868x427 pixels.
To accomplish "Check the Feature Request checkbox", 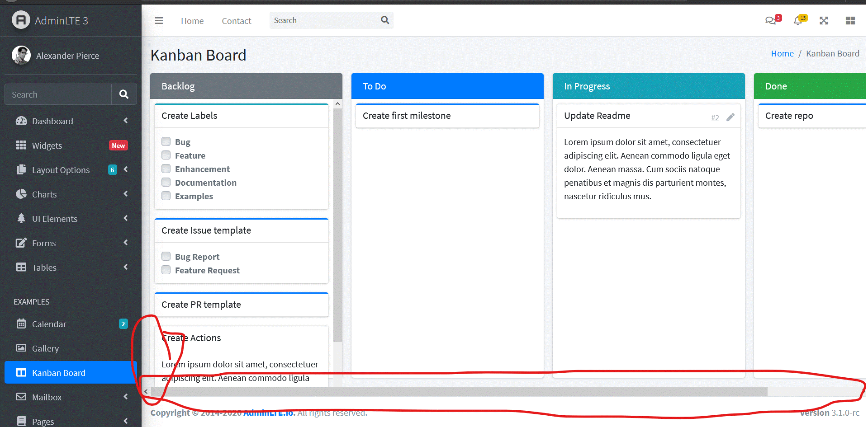I will (x=166, y=270).
